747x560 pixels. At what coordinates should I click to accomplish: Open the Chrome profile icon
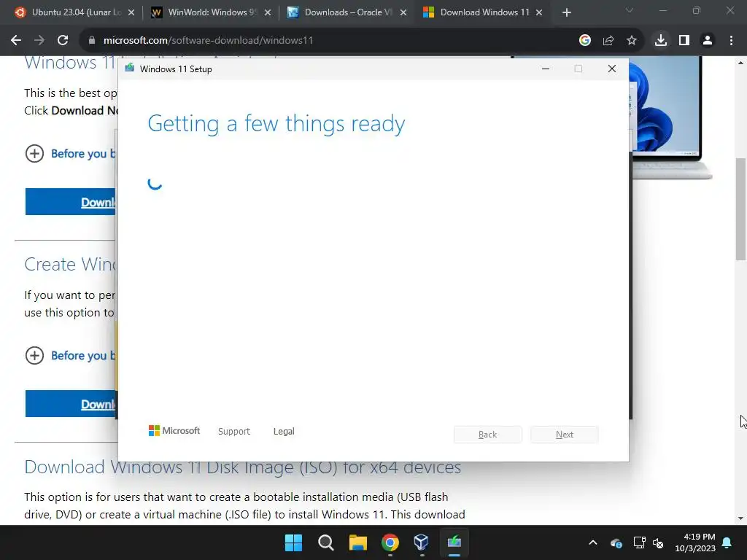point(708,41)
